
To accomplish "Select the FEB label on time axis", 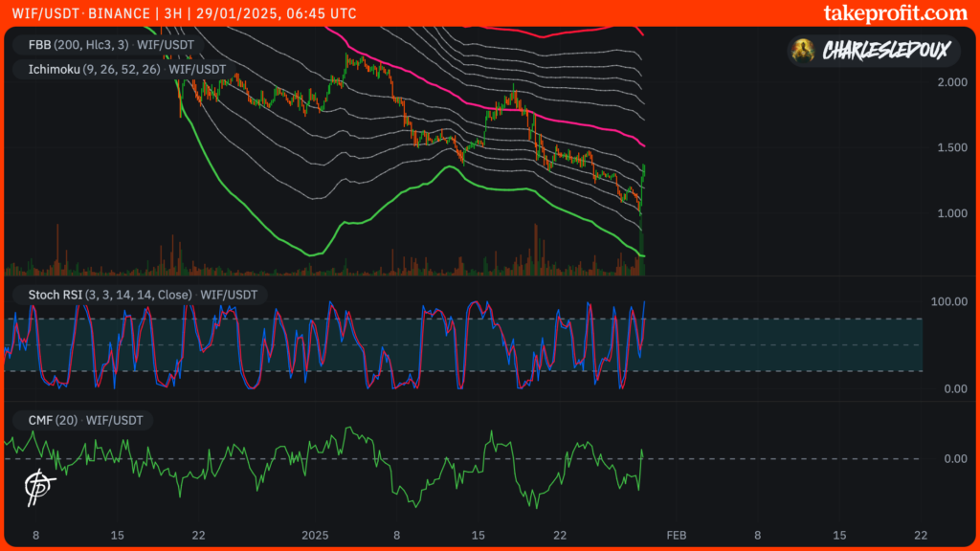I will pyautogui.click(x=676, y=535).
